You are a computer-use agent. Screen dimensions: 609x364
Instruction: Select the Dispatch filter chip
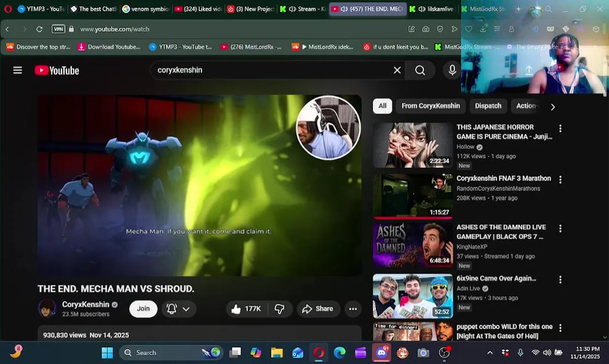488,106
